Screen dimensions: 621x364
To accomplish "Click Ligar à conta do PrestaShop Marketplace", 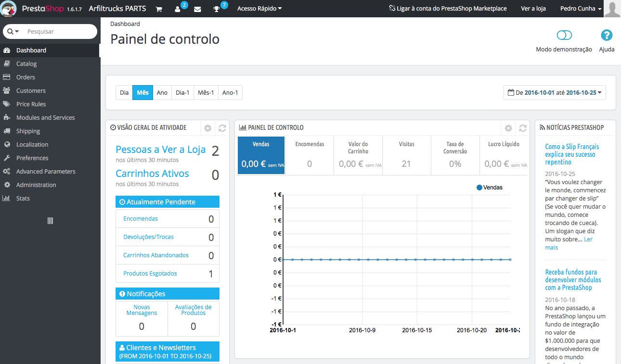I will click(x=448, y=9).
